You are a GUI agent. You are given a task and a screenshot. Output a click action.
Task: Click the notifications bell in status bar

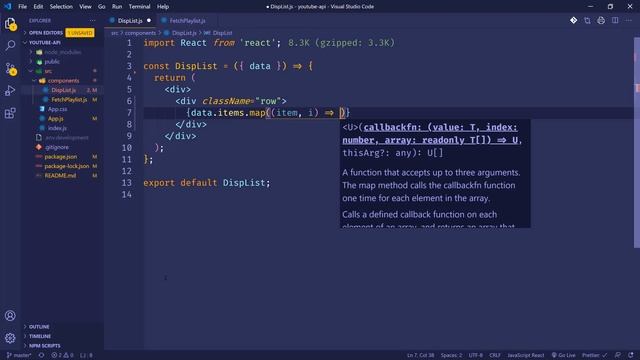(x=631, y=355)
